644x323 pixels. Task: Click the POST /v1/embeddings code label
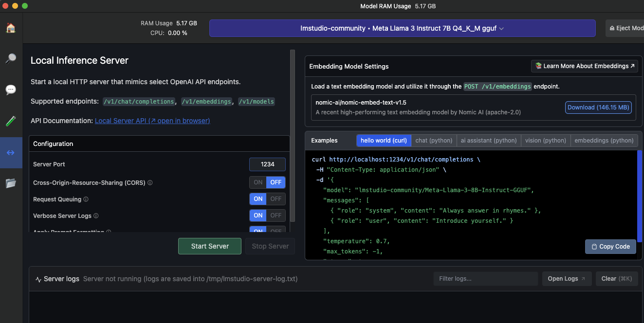(x=497, y=86)
